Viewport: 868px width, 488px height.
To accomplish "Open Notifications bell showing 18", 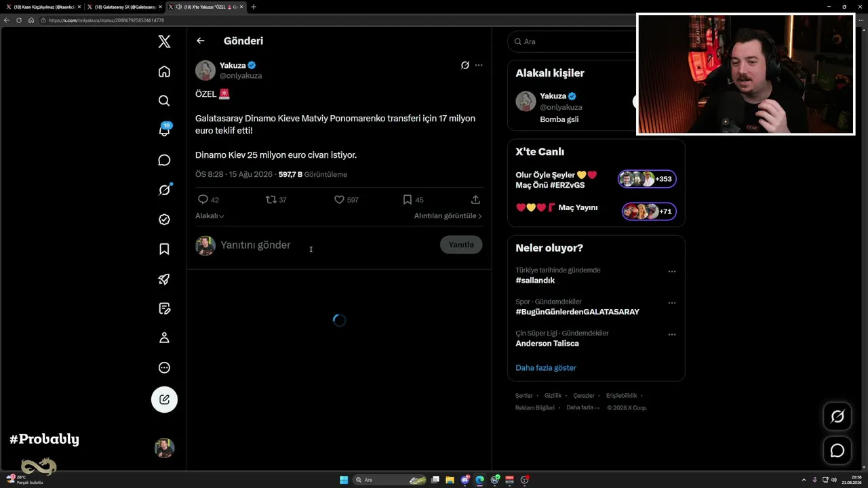I will tap(164, 130).
